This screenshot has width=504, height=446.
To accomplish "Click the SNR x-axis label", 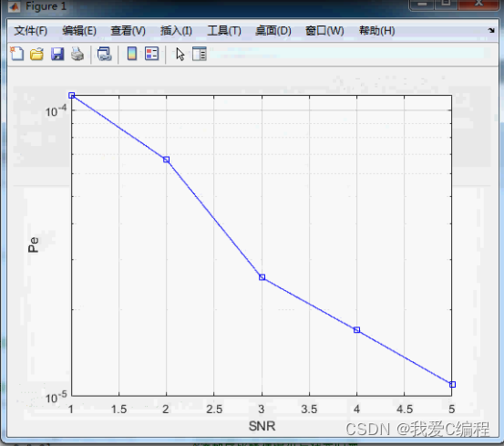I will 262,426.
